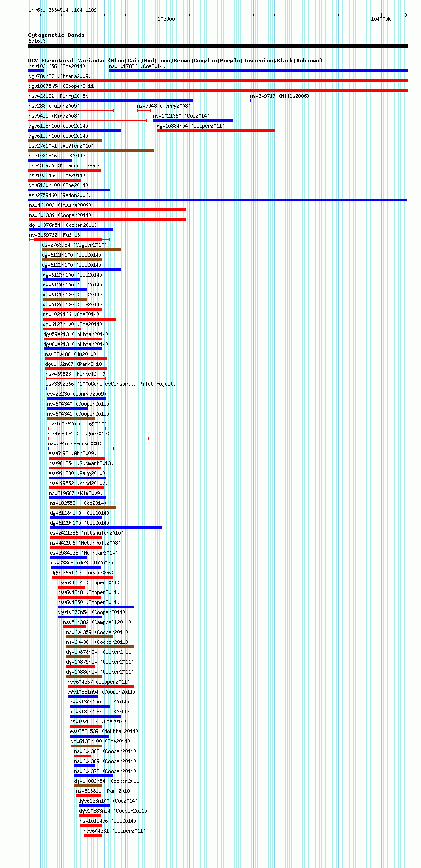Click nsv604381 (Cooper2011) label
421x868 pixels.
click(115, 831)
